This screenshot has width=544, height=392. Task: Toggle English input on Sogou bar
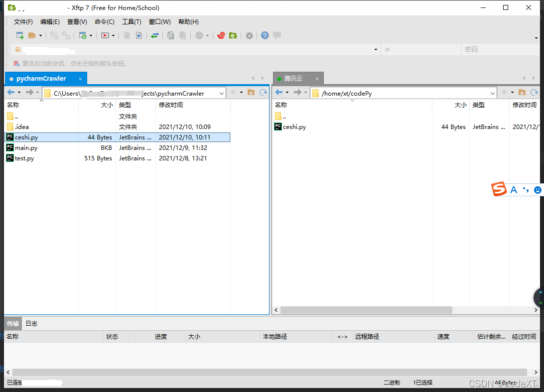pos(514,190)
